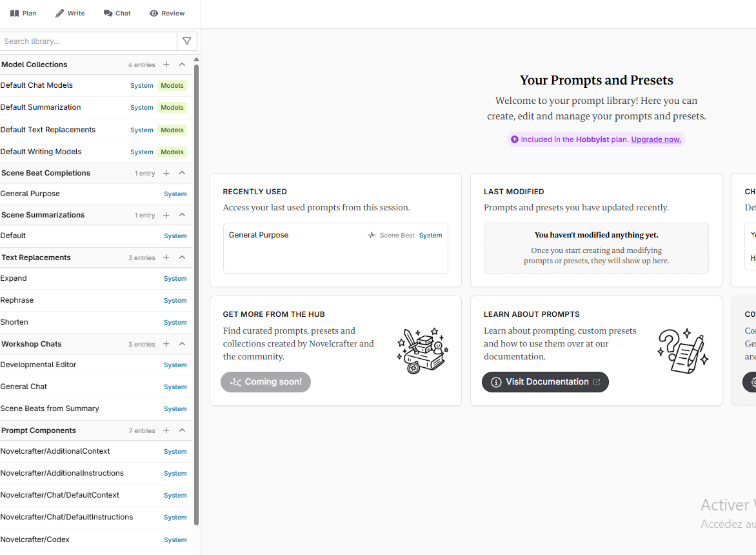Click the filter icon beside library search
The width and height of the screenshot is (756, 555).
(187, 41)
